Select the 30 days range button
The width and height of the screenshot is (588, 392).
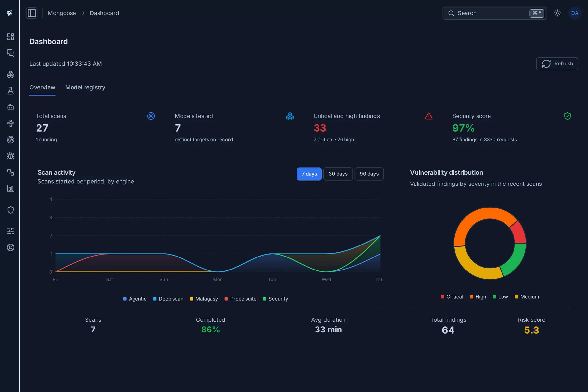pos(338,174)
